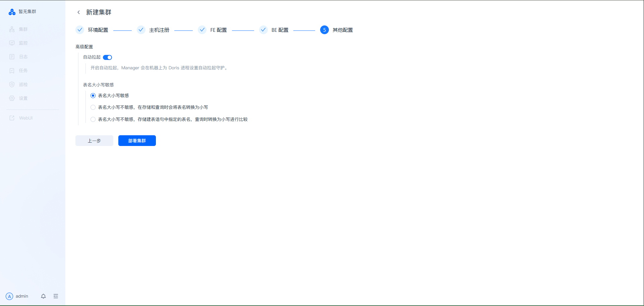Open the WebUI external link icon
The width and height of the screenshot is (644, 306).
[x=12, y=118]
